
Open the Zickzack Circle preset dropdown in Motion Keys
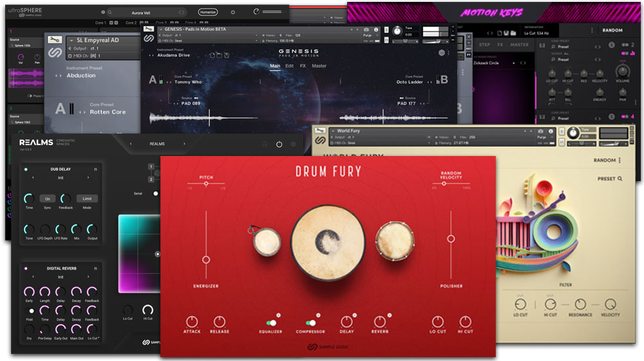click(x=514, y=63)
